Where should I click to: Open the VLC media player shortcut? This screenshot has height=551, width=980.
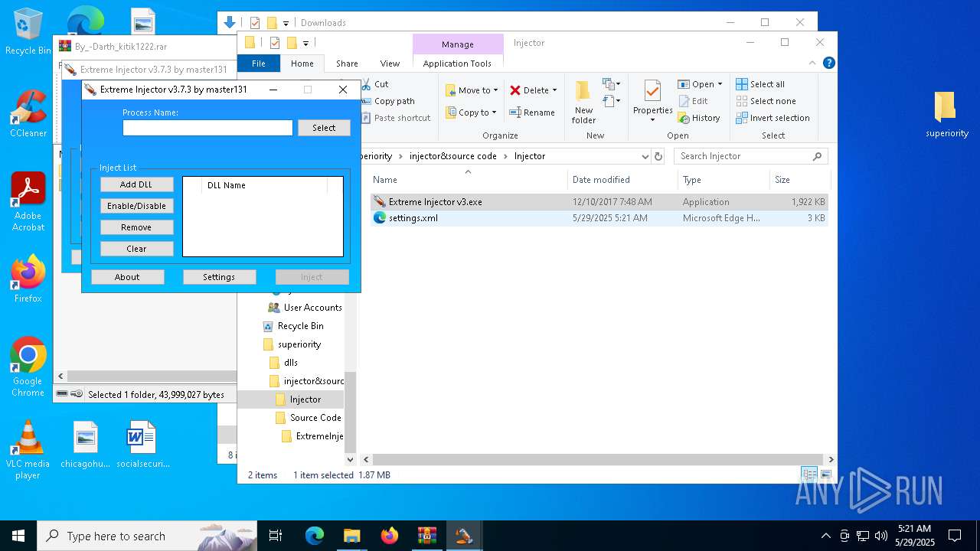tap(28, 450)
